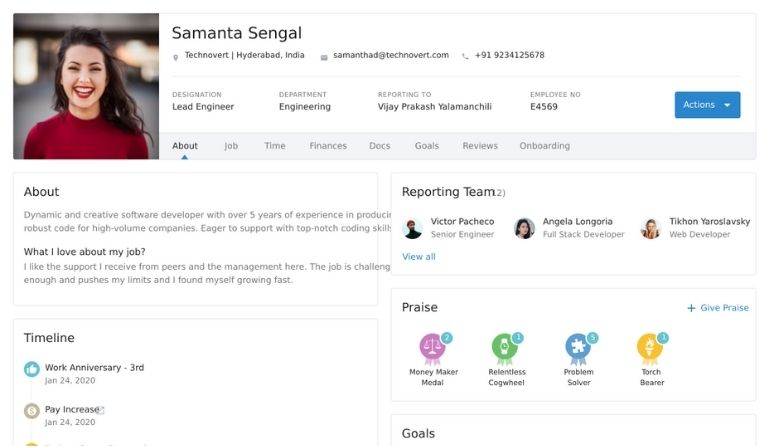Open the Onboarding tab
This screenshot has height=446, width=769.
click(544, 146)
